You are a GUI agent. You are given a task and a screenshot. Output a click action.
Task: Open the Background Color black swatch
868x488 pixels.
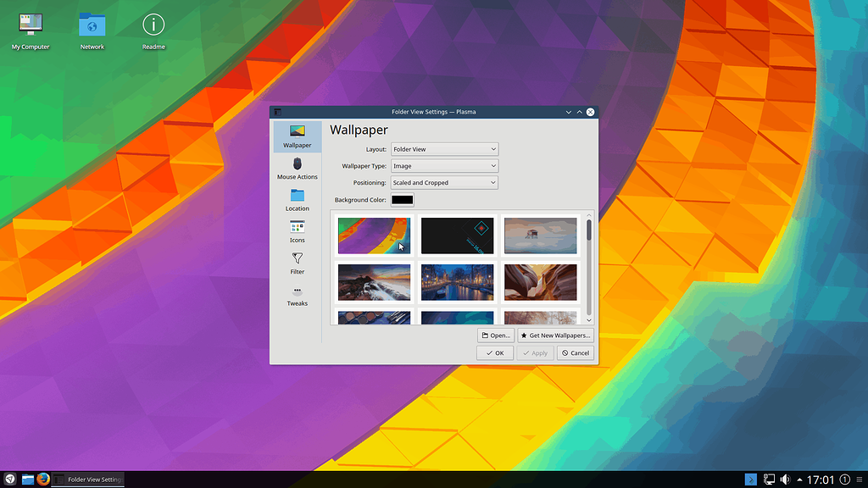[402, 200]
